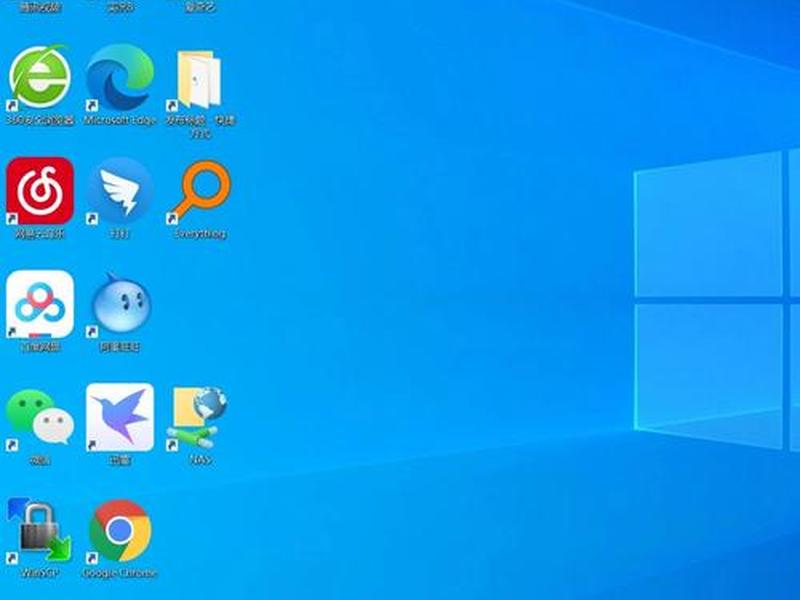Select the globe and network cable shortcut

pos(198,418)
